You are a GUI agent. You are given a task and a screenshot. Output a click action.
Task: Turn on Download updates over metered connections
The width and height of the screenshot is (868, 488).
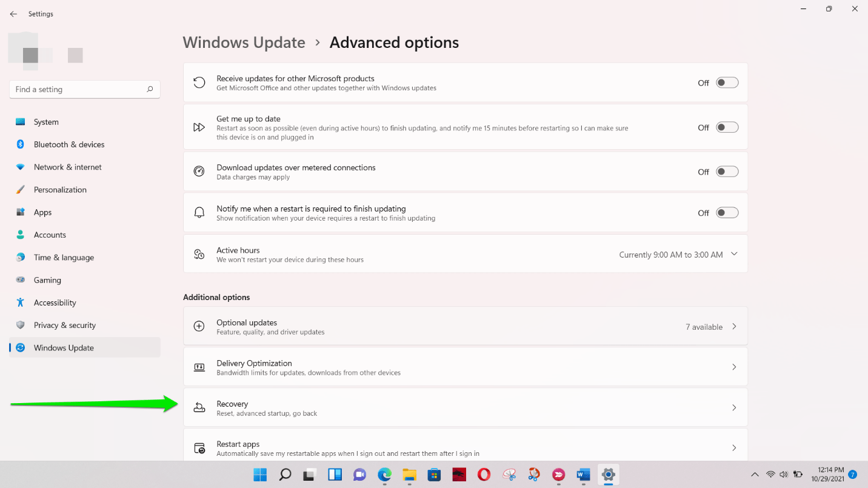727,172
